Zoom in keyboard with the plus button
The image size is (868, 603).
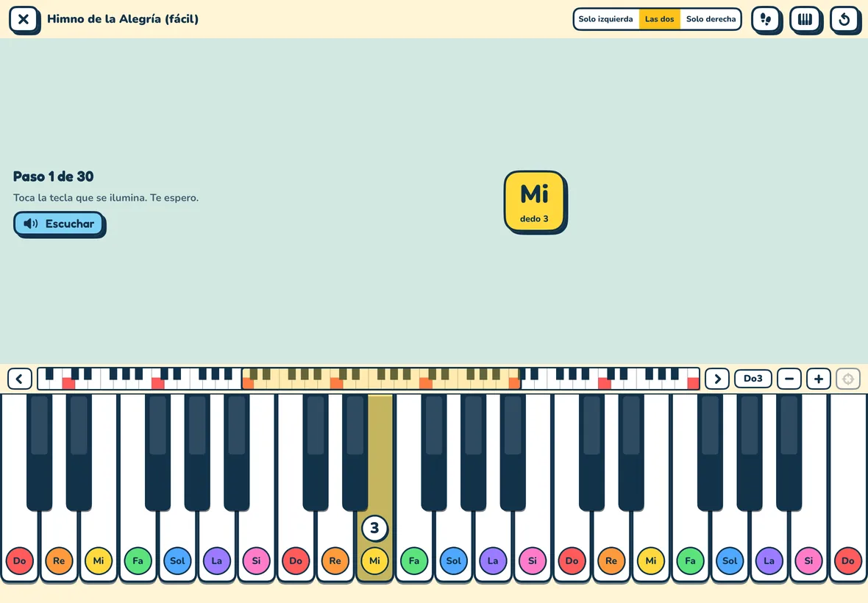819,379
